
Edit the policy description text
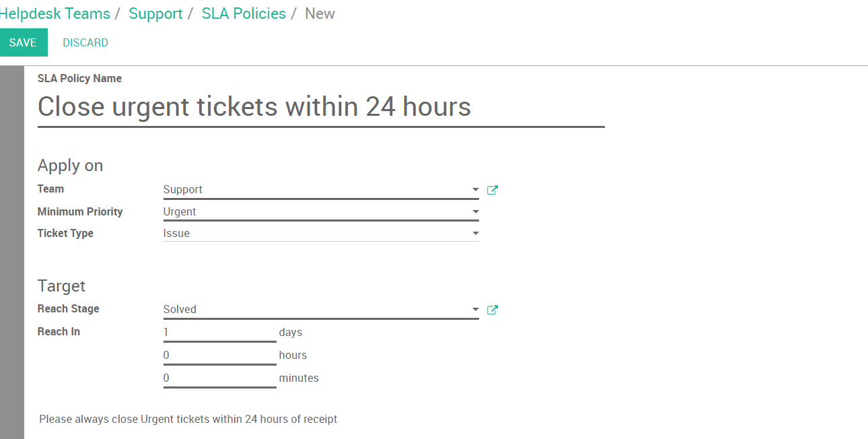pyautogui.click(x=188, y=419)
